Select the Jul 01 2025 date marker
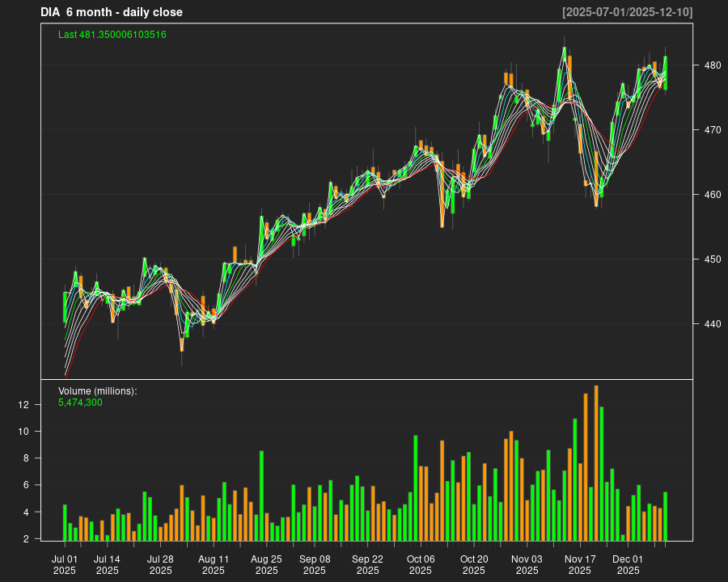Viewport: 728px width, 582px height. 65,564
